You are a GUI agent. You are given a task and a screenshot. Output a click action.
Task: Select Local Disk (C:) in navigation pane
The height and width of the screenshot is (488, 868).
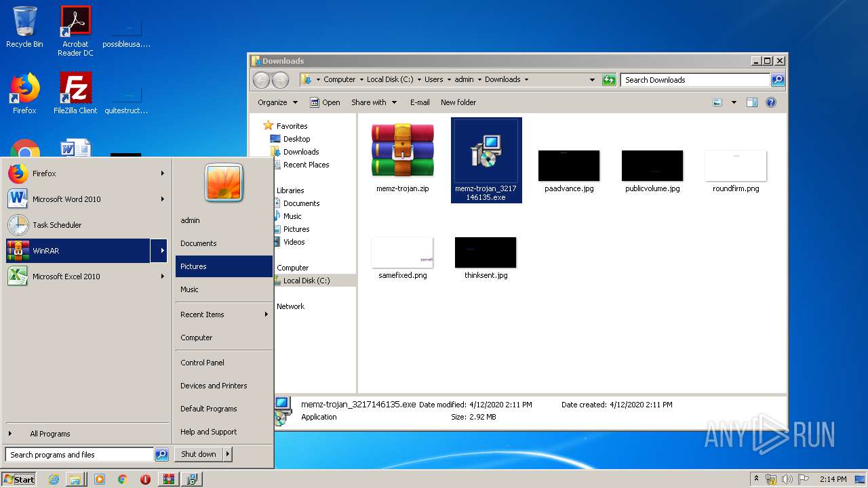click(307, 281)
